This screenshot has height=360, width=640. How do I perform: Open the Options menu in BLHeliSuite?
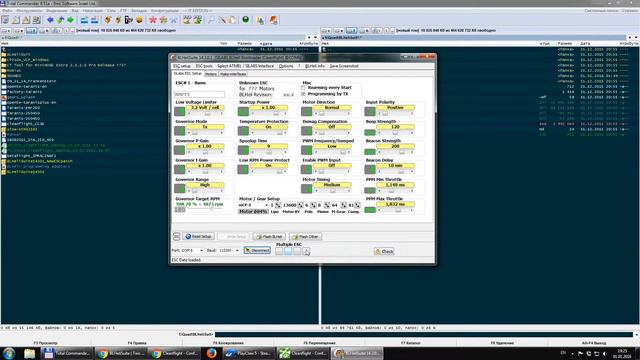pos(286,66)
